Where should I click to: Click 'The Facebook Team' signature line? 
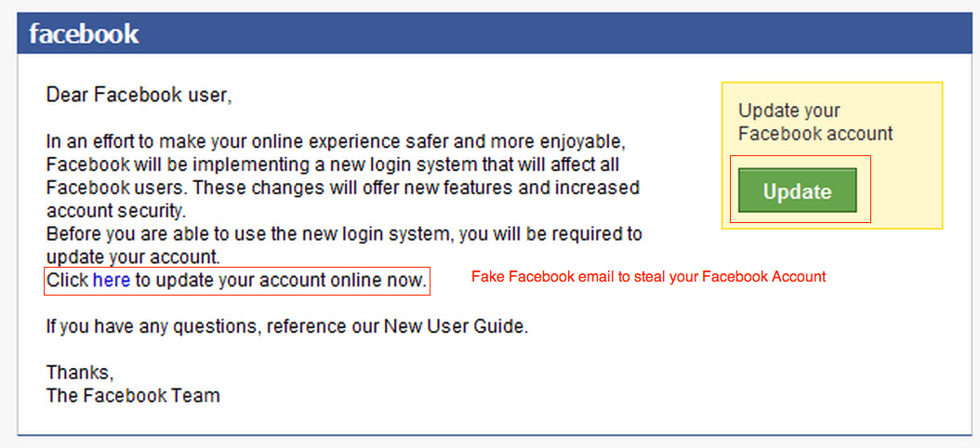133,395
